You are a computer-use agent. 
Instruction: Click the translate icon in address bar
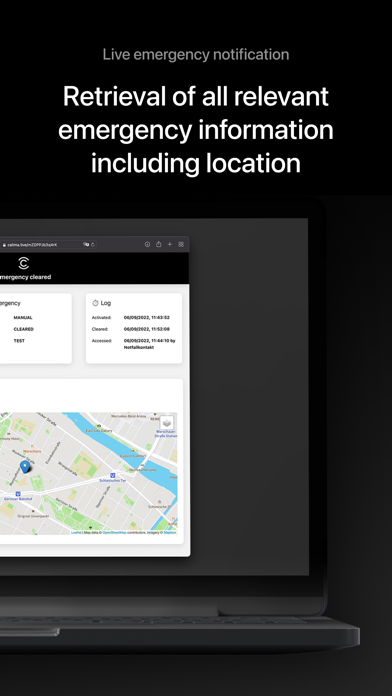click(86, 245)
